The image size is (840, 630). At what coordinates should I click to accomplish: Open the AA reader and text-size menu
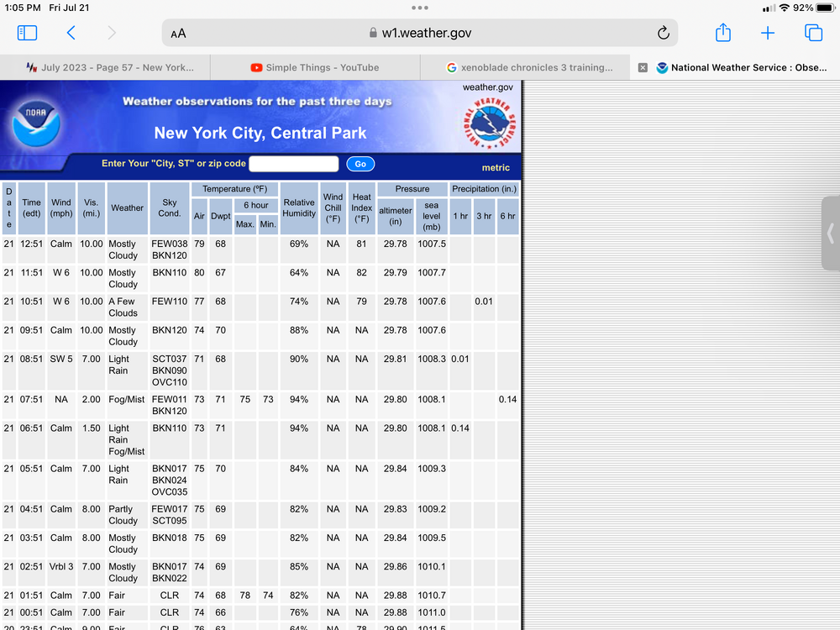178,34
